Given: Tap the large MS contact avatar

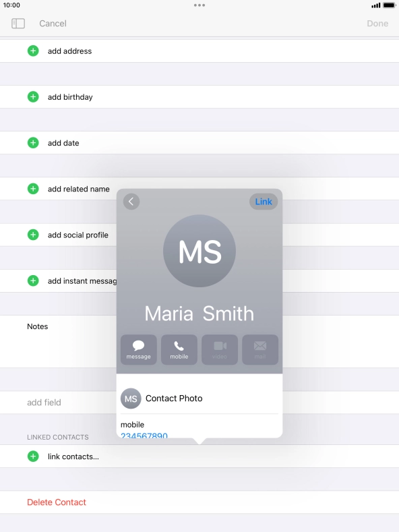Looking at the screenshot, I should tap(199, 251).
